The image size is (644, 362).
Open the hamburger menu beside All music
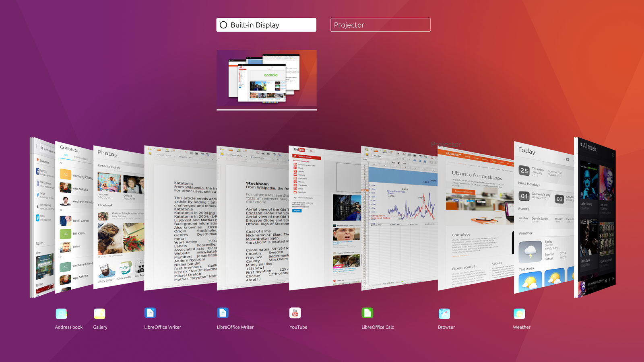click(581, 144)
